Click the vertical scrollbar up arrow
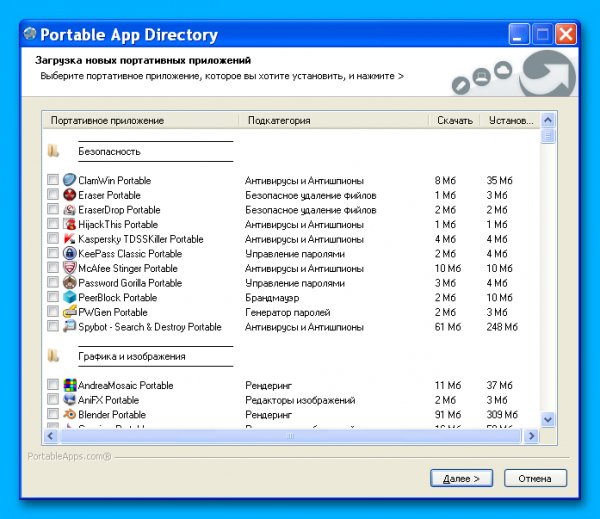The image size is (600, 519). pyautogui.click(x=548, y=120)
